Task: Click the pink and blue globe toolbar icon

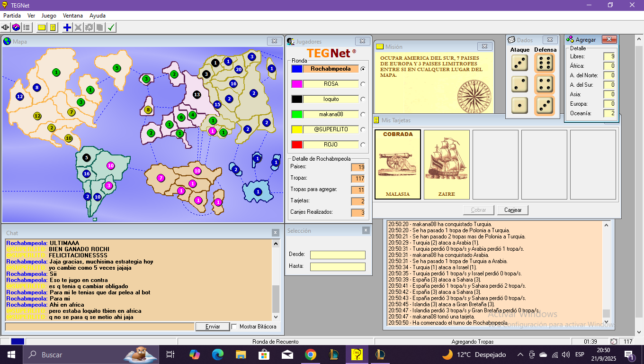Action: 16,27
